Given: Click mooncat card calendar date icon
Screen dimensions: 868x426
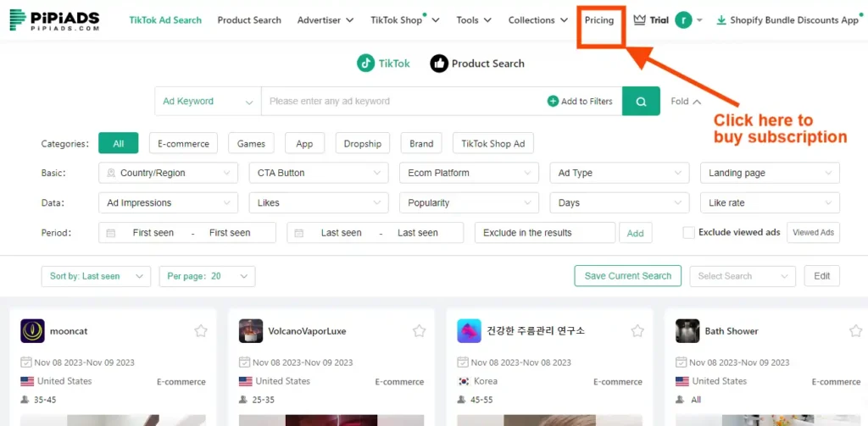Looking at the screenshot, I should (x=25, y=362).
